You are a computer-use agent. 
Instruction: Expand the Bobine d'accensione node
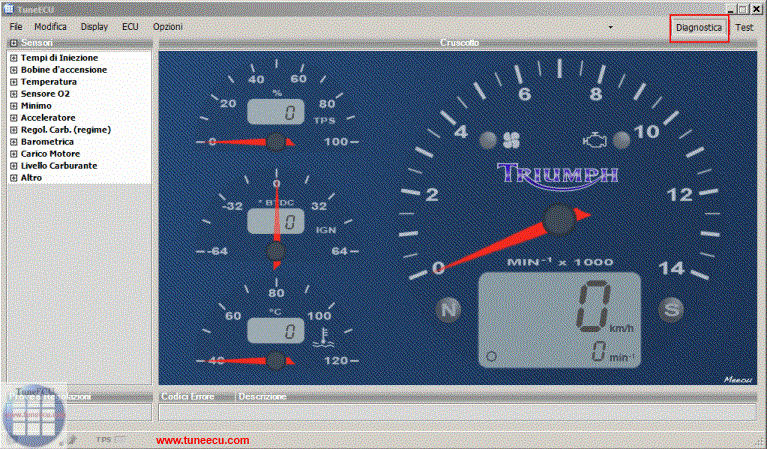(x=14, y=70)
